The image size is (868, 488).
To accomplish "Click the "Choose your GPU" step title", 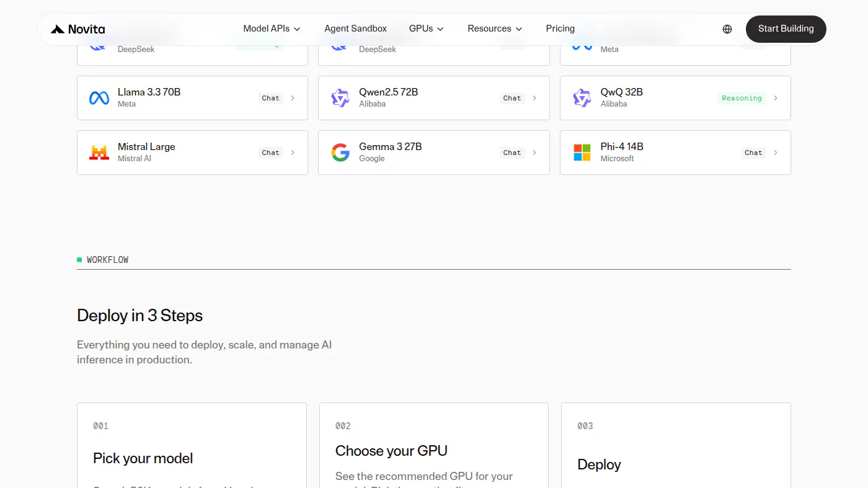I will pos(391,451).
